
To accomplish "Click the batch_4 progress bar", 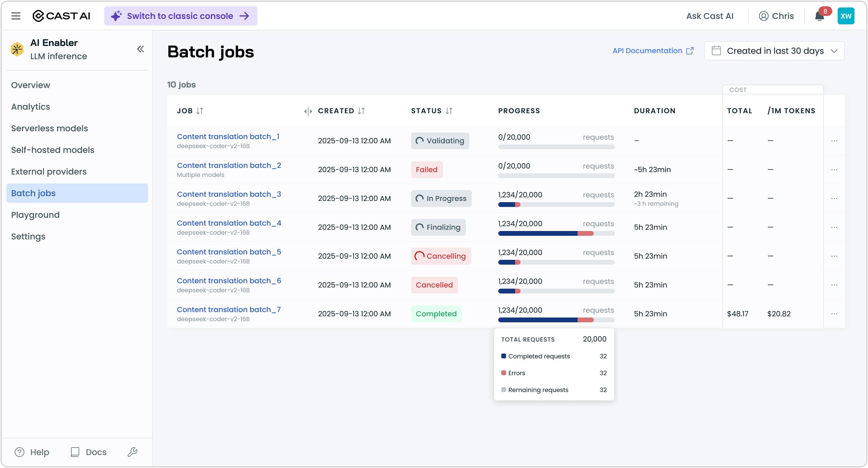I will coord(556,233).
